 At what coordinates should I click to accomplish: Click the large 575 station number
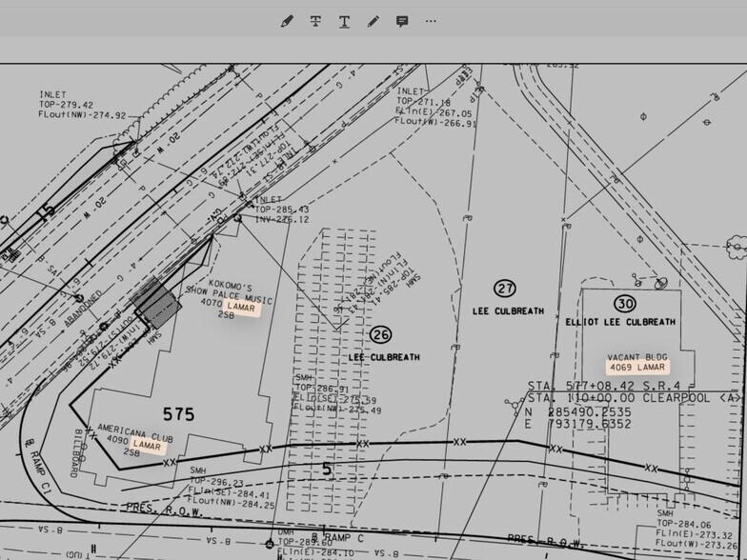point(179,413)
